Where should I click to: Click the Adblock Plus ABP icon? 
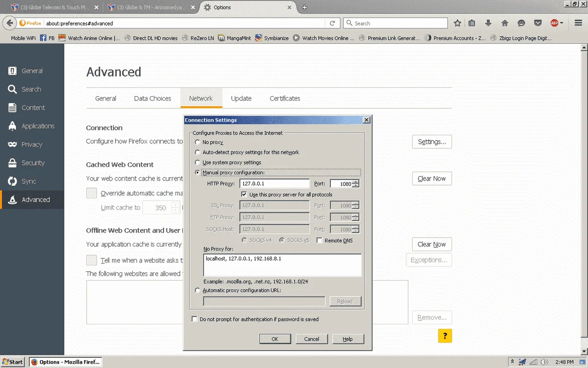(554, 23)
